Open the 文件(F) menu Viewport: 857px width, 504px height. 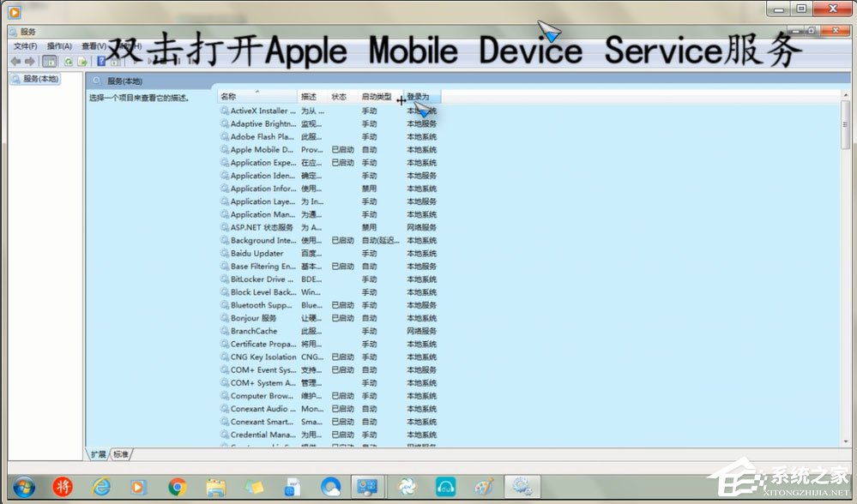pos(25,46)
